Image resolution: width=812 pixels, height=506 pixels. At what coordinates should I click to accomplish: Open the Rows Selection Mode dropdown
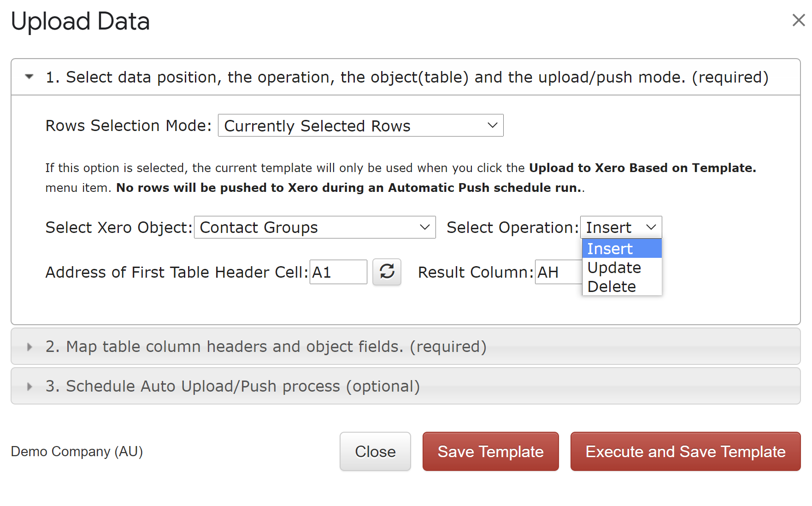pos(360,125)
